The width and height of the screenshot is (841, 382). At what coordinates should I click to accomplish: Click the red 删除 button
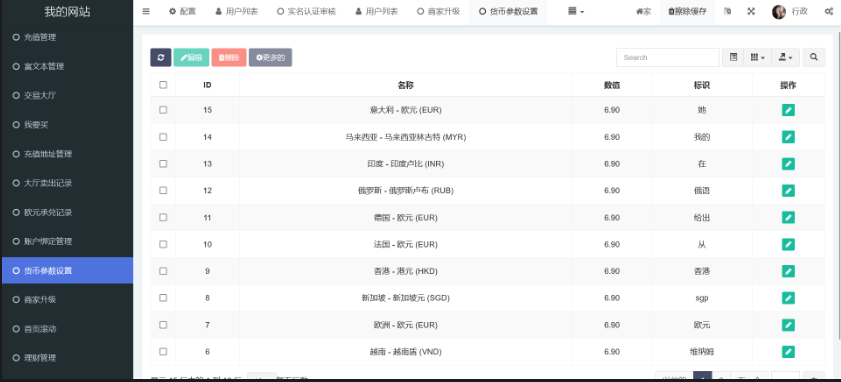[x=228, y=57]
